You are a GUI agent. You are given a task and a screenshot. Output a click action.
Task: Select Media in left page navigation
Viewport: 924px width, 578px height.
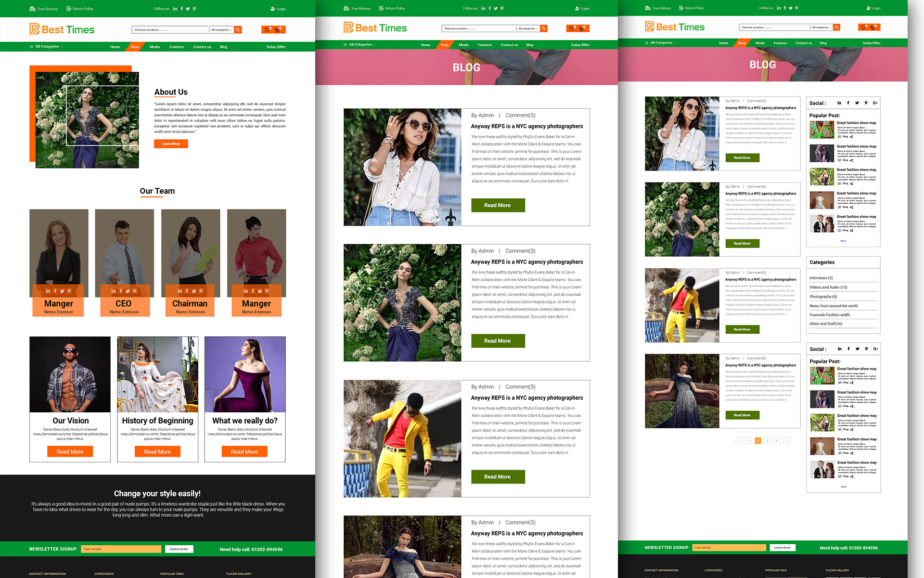click(x=154, y=47)
